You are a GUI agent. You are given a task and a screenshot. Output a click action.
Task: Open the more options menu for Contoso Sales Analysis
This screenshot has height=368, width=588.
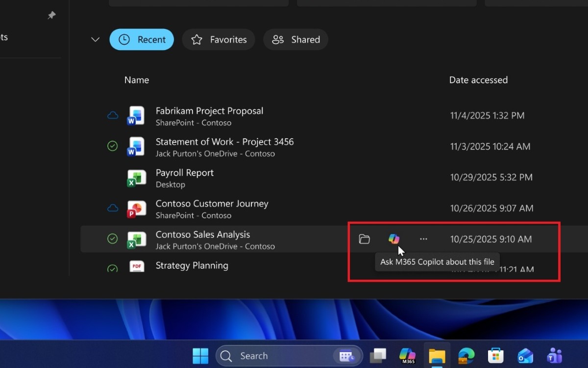[x=423, y=239]
